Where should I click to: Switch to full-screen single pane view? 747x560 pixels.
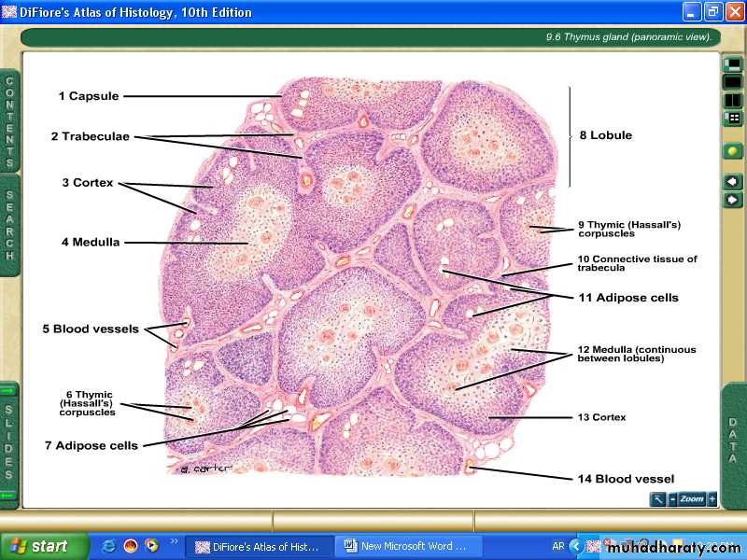(733, 82)
